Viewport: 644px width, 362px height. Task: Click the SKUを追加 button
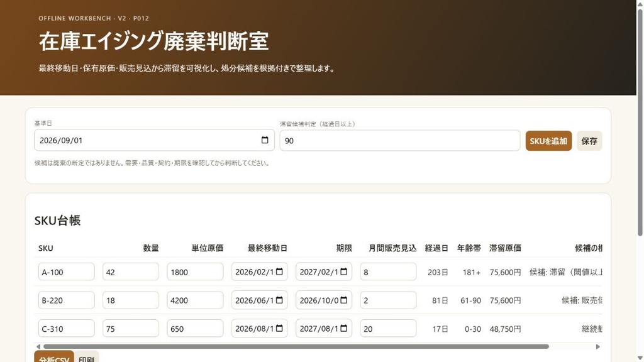pos(548,141)
